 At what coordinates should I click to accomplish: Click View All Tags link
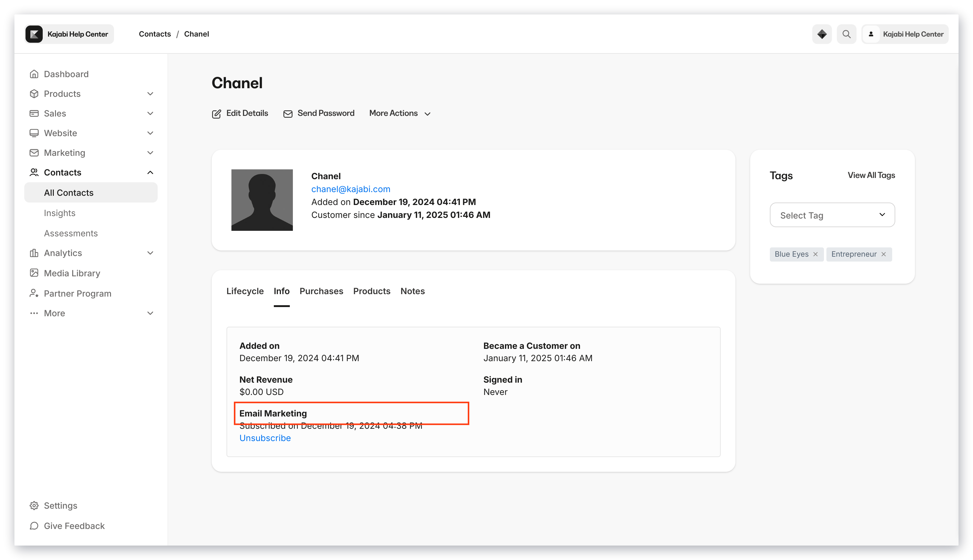(871, 175)
